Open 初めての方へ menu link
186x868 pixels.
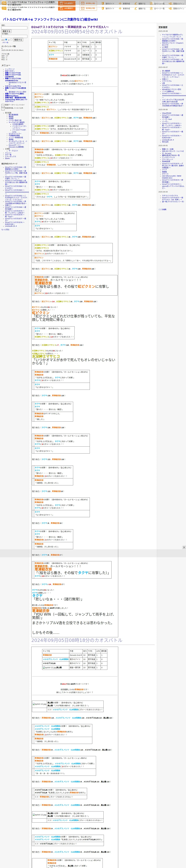10,71
